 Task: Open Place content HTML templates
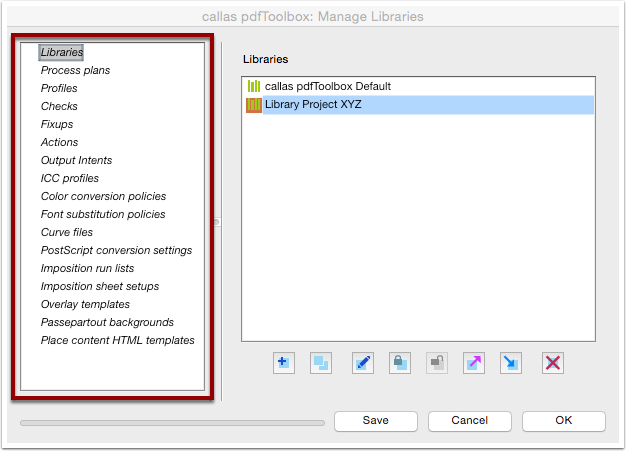[x=117, y=340]
